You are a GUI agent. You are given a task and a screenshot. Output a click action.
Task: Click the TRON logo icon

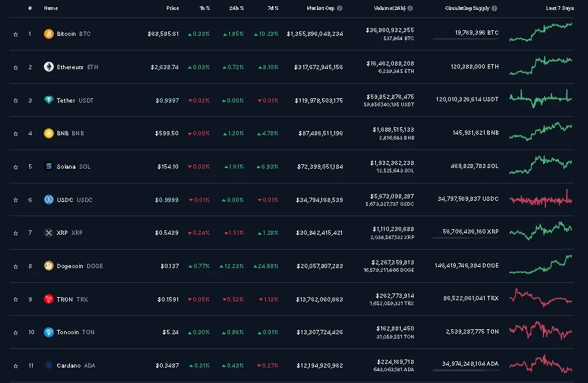click(49, 300)
